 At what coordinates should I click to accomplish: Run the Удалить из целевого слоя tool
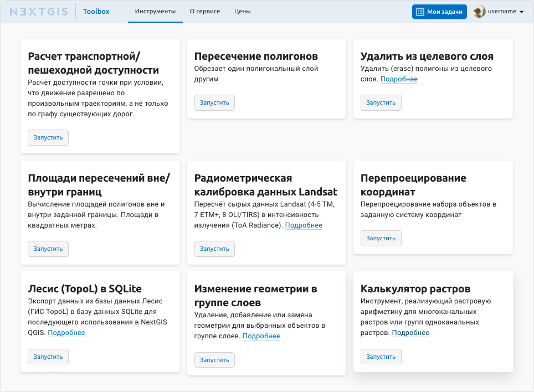coord(381,103)
